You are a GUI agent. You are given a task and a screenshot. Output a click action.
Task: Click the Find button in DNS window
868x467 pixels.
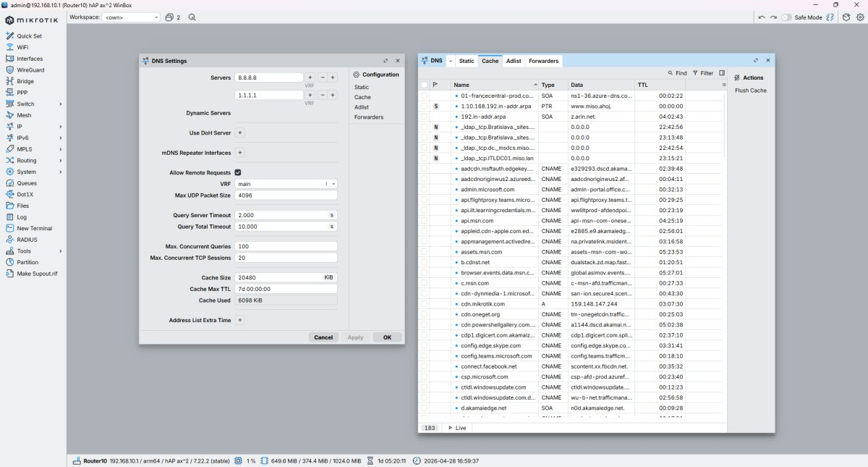pos(677,73)
